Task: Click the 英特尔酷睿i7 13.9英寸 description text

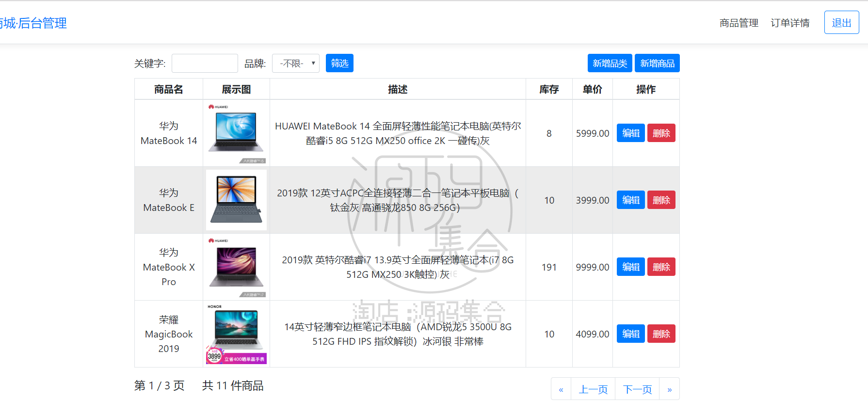Action: pyautogui.click(x=398, y=267)
